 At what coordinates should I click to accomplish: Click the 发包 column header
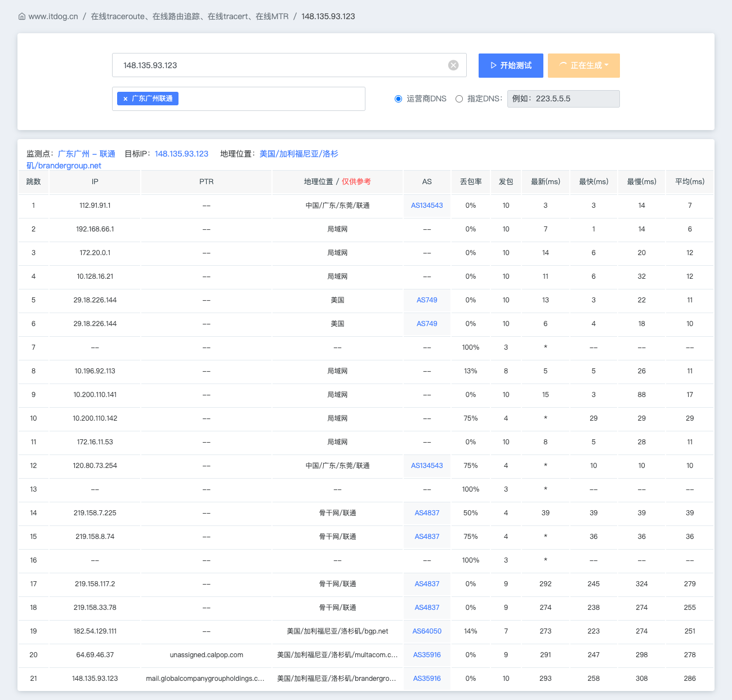[506, 182]
